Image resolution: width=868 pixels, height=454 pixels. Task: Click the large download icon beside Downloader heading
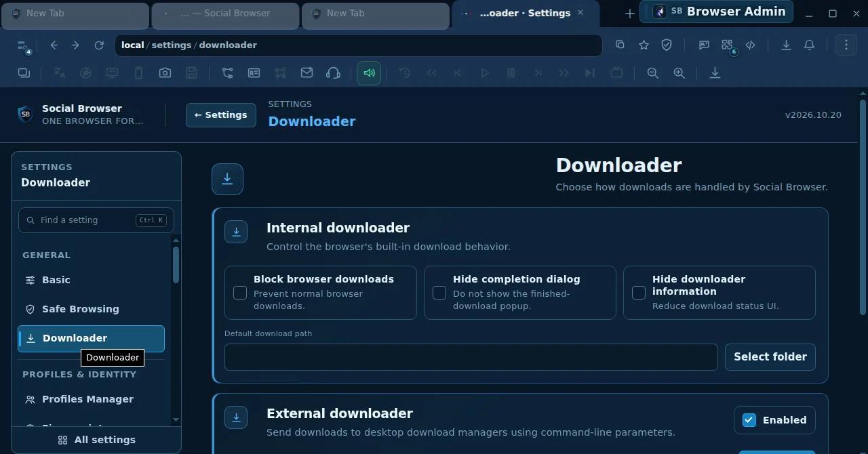[227, 179]
